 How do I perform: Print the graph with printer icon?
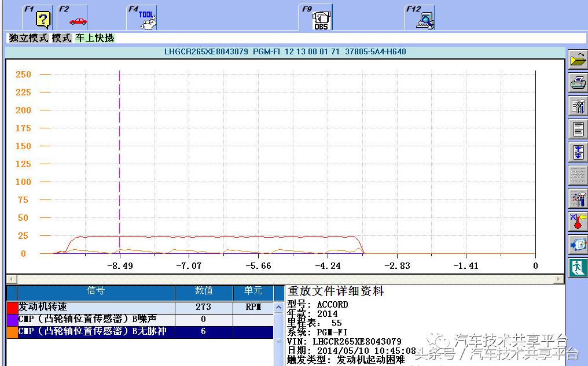578,83
